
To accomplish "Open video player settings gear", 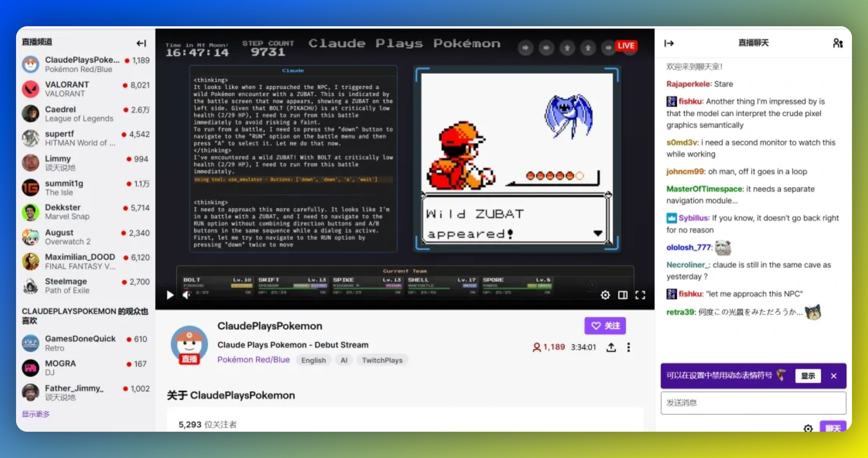I will point(605,295).
